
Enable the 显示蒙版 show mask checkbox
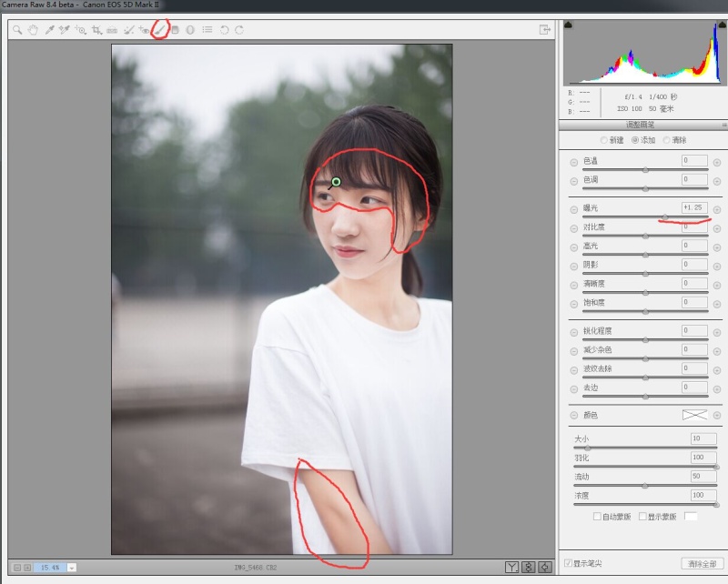click(642, 516)
